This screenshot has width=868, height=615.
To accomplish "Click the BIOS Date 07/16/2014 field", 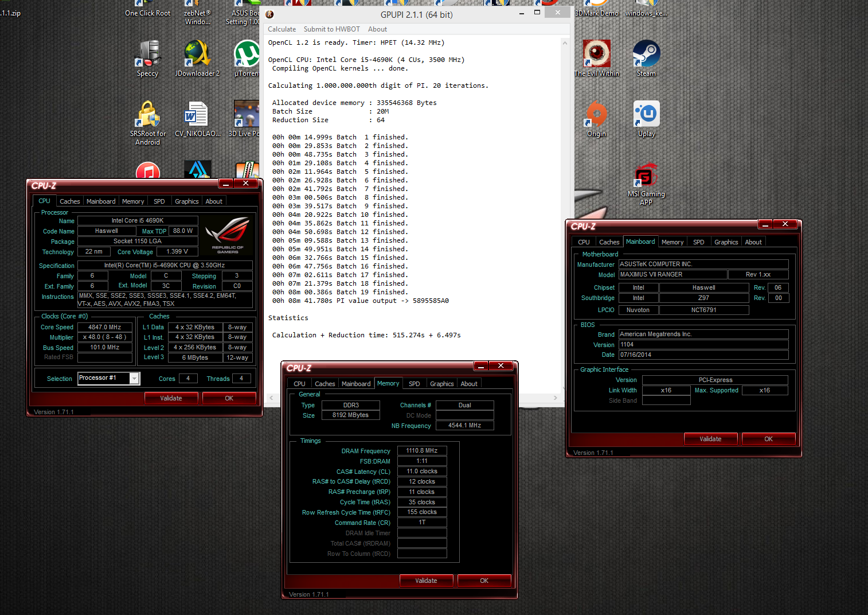I will 703,355.
